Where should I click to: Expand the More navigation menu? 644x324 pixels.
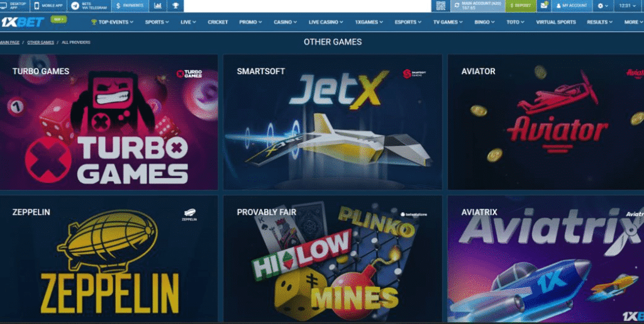coord(633,22)
